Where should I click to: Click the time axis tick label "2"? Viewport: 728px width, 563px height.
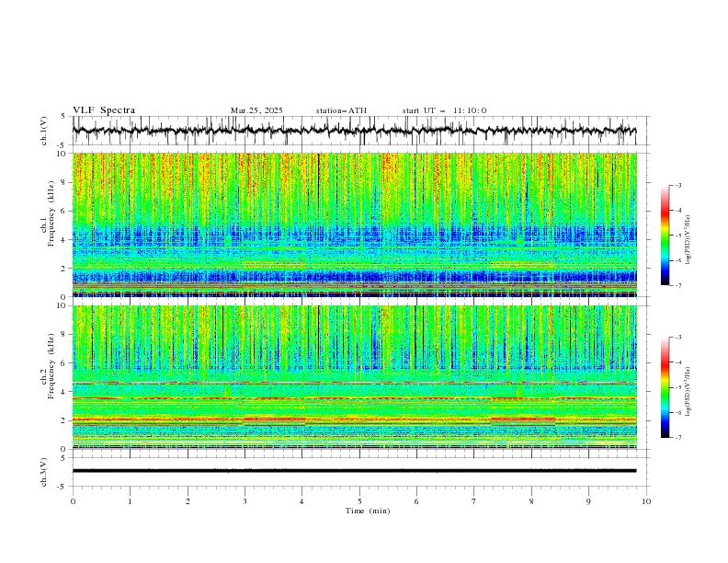[x=188, y=501]
